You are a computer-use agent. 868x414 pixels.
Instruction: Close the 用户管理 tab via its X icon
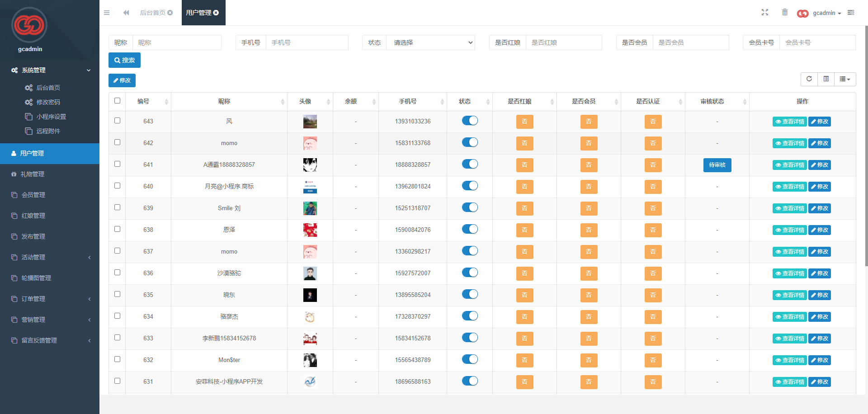pos(216,13)
